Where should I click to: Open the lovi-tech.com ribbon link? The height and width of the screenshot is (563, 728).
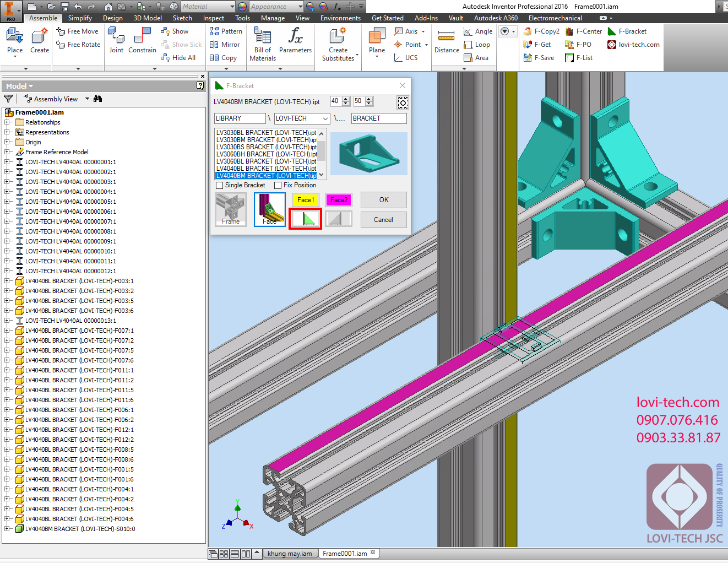(633, 45)
